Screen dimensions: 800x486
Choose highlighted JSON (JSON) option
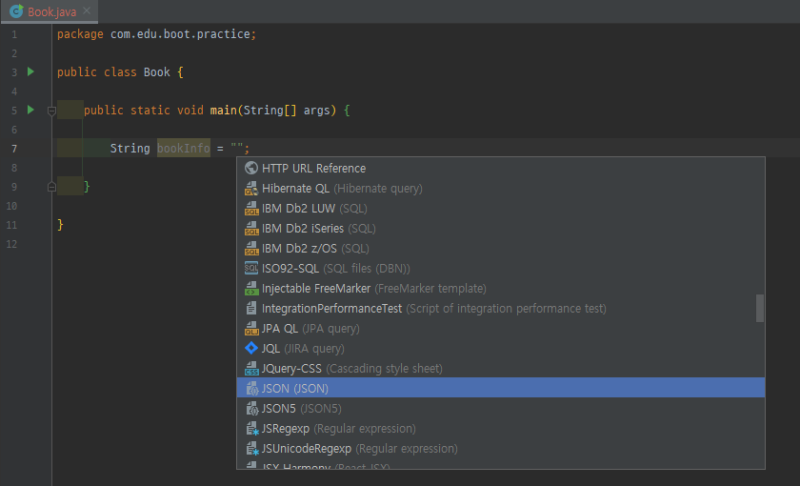(x=501, y=388)
